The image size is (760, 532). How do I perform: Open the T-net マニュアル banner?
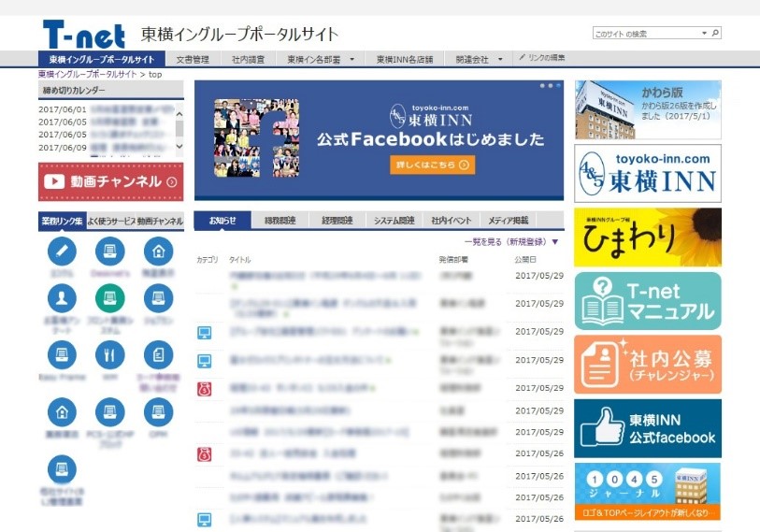[x=648, y=301]
